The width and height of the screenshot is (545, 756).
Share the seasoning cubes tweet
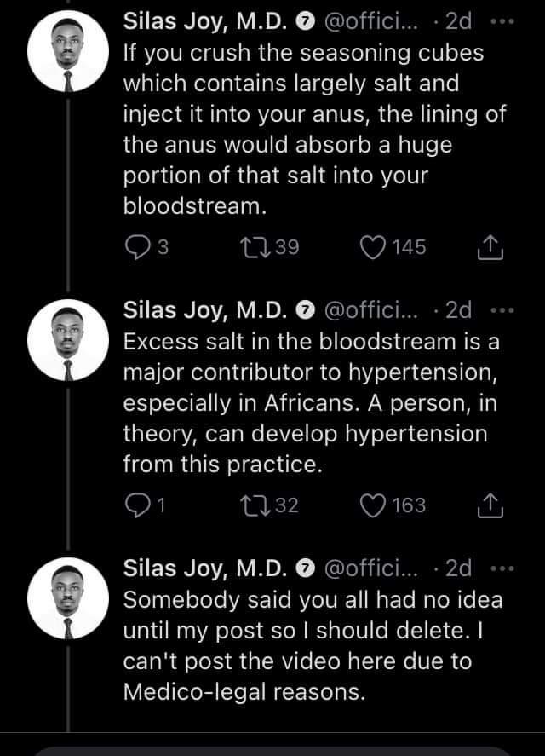(x=491, y=247)
